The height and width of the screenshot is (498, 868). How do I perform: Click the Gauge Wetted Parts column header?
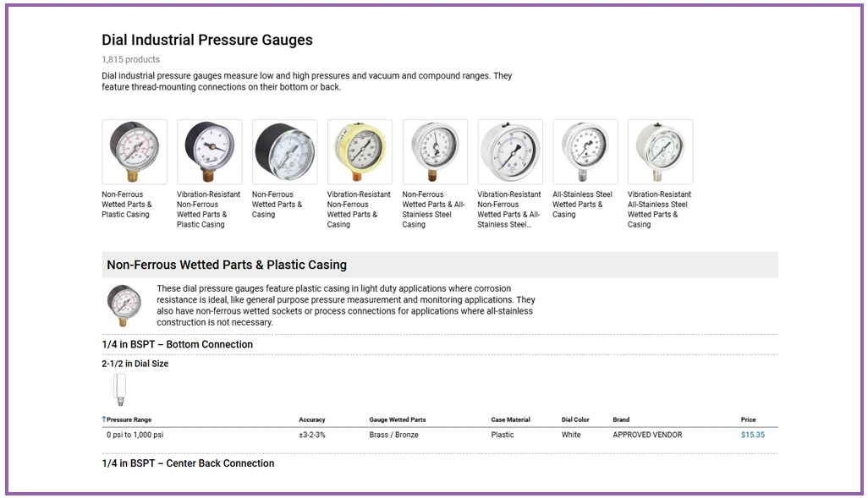tap(397, 419)
